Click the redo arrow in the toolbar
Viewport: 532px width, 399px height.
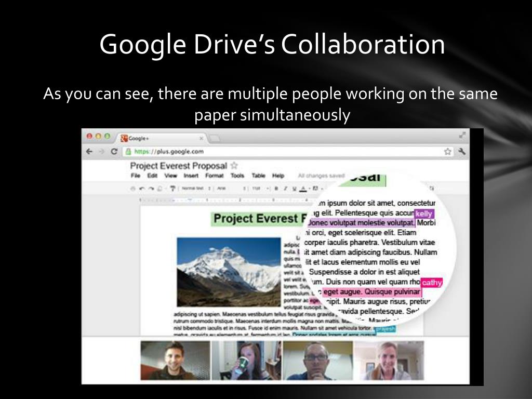pos(151,188)
